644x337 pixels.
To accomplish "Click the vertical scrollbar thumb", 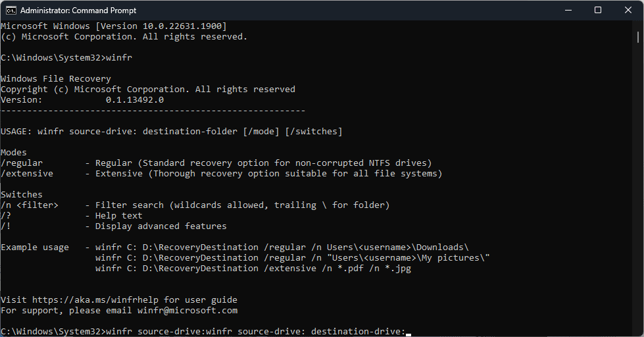I will pos(638,37).
